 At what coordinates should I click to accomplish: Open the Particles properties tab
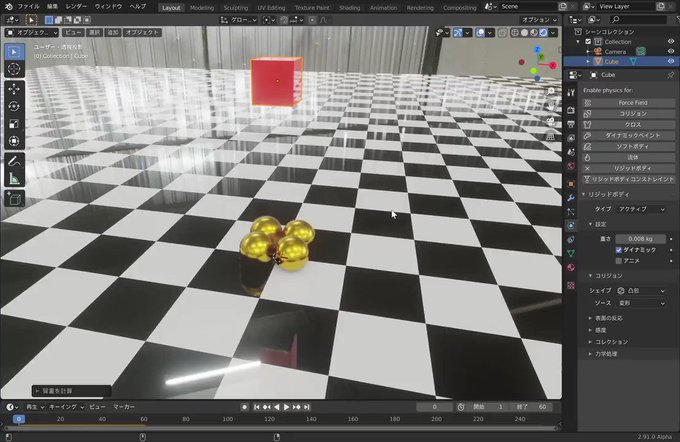(x=571, y=212)
